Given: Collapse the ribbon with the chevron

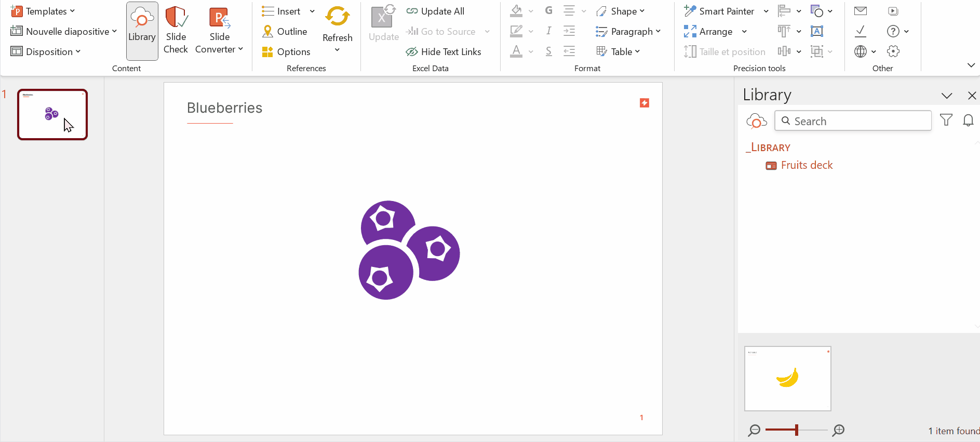Looking at the screenshot, I should [x=971, y=65].
